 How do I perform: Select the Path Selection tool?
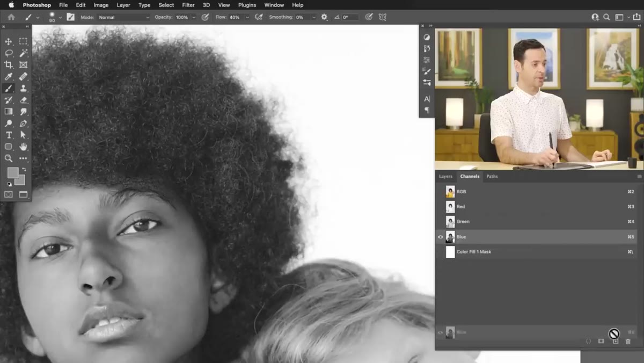pos(23,135)
